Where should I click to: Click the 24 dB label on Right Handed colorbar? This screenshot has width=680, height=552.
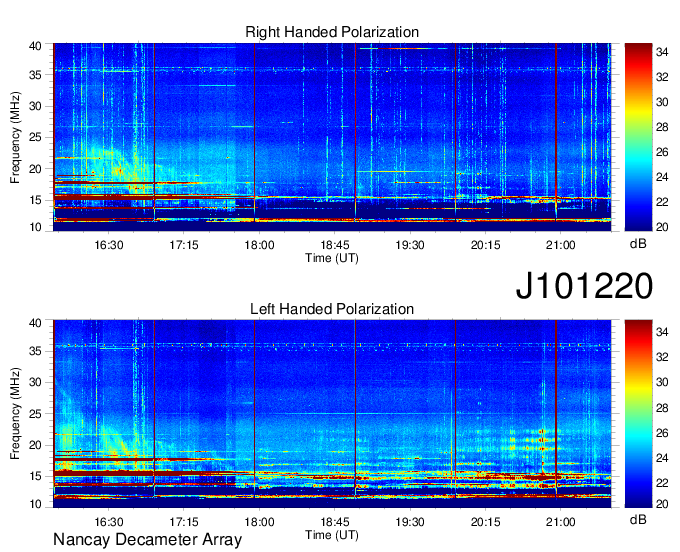[x=662, y=177]
